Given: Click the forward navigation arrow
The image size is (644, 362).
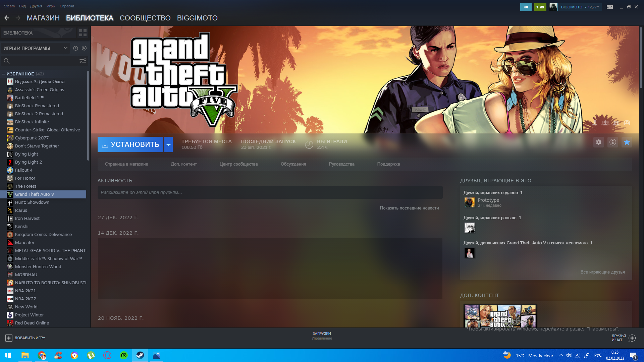Looking at the screenshot, I should [18, 18].
